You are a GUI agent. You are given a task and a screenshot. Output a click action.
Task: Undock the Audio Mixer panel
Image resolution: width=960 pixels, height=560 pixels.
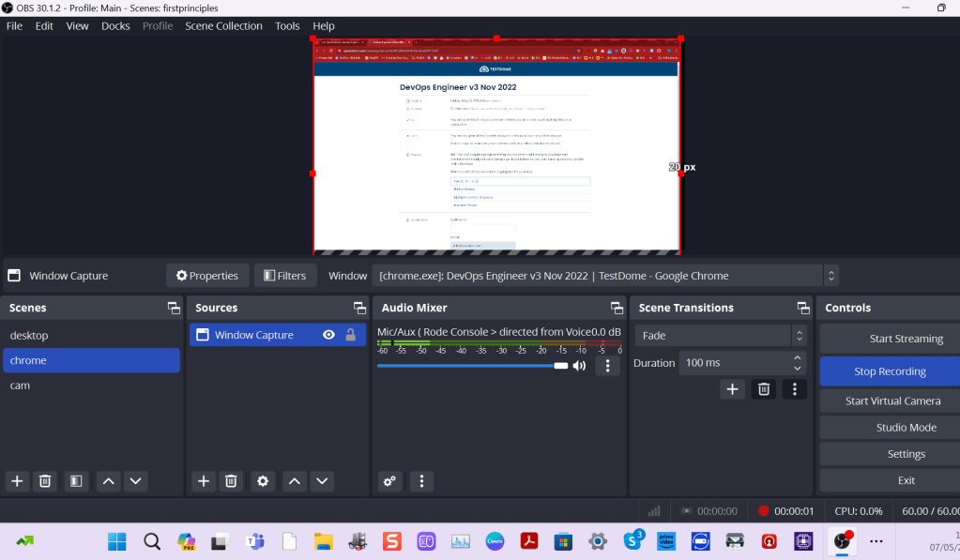tap(617, 308)
